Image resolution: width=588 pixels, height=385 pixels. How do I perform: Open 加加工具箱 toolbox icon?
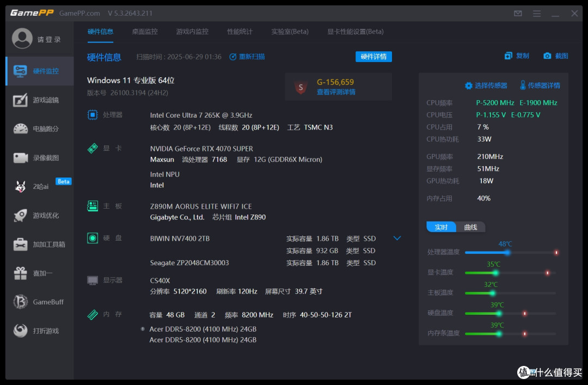point(20,245)
